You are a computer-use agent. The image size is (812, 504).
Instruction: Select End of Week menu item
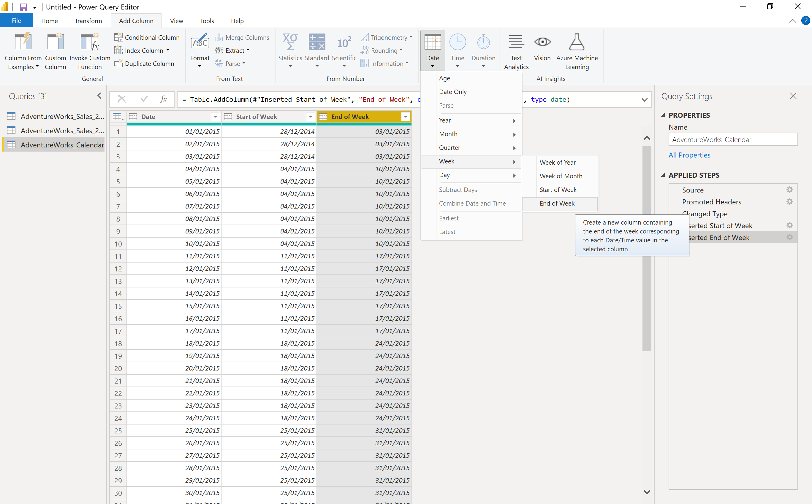[560, 203]
